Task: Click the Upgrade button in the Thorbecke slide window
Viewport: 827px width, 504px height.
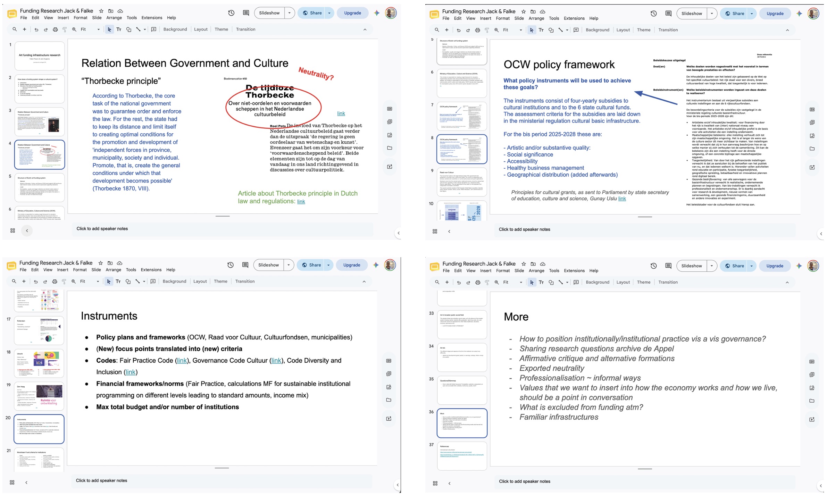Action: pos(352,13)
